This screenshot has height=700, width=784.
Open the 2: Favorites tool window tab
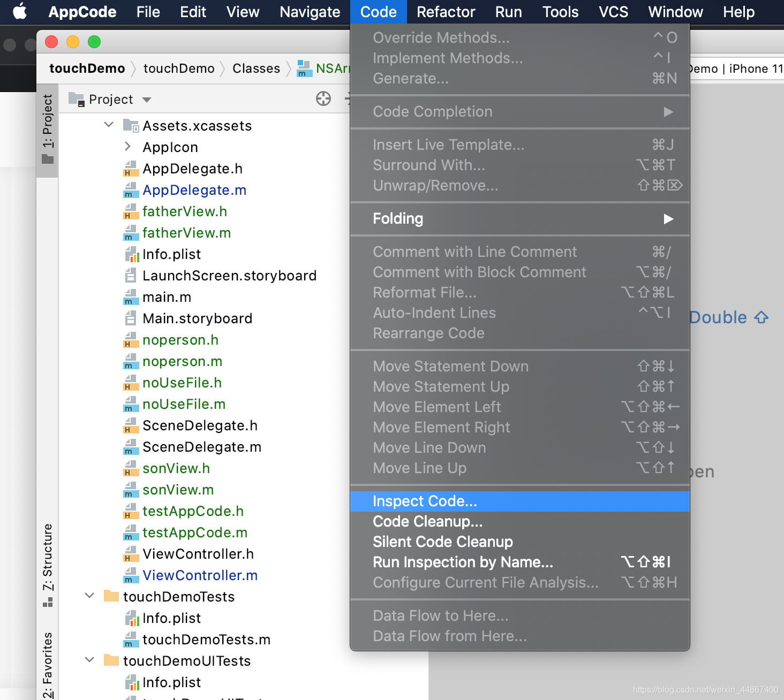point(48,665)
